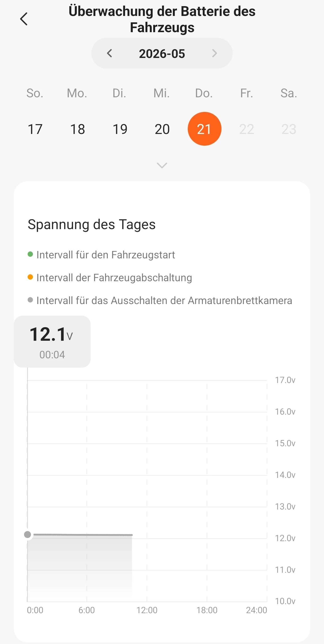Select Wednesday the 20th

click(162, 129)
